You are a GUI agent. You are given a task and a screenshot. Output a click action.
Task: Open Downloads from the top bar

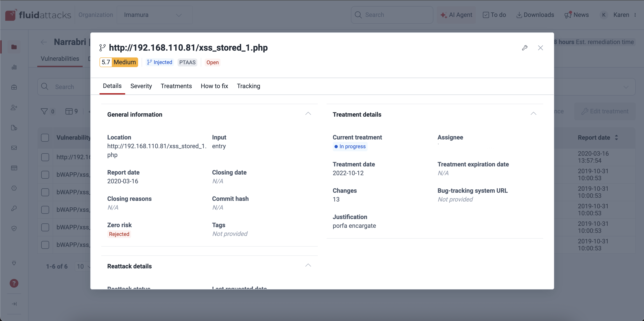535,15
